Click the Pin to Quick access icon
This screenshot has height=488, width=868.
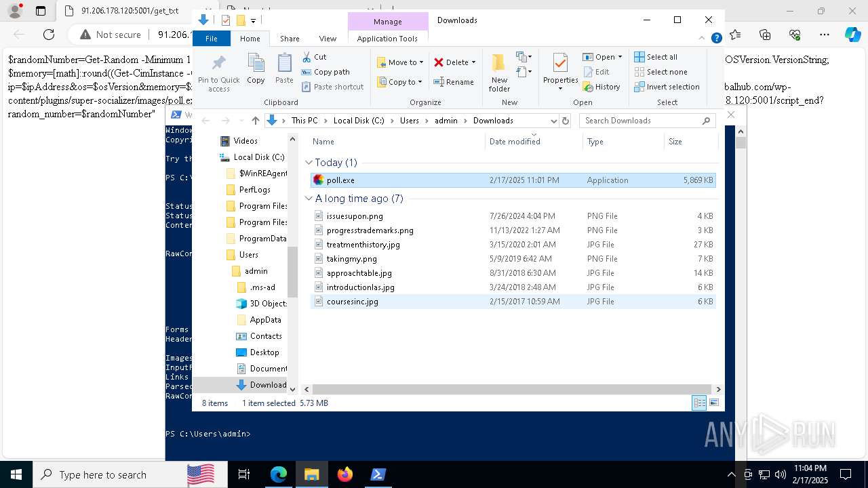(218, 63)
